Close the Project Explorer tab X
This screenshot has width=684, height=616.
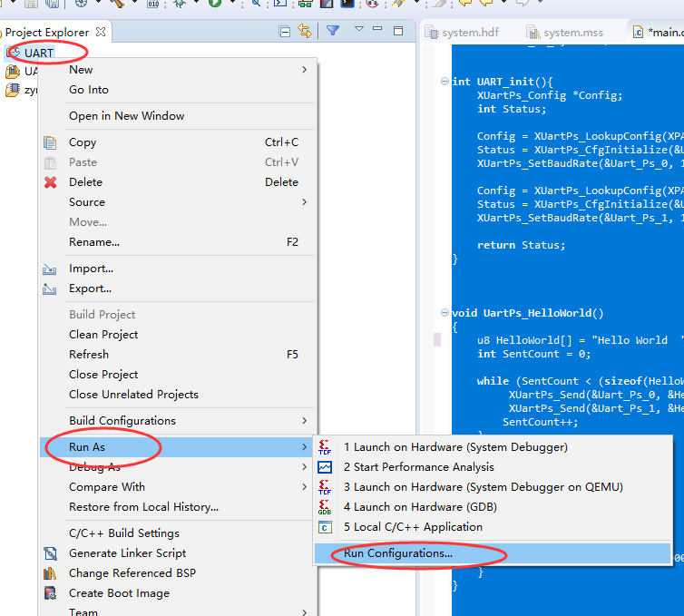[101, 32]
